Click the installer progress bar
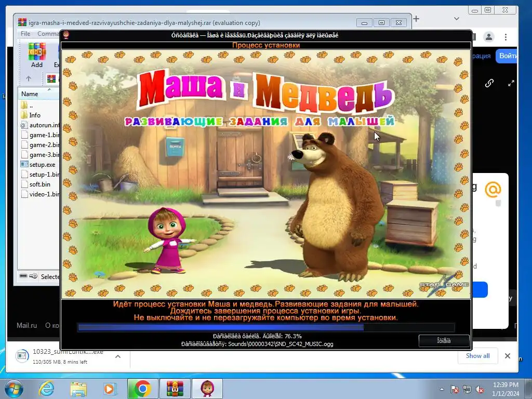This screenshot has width=532, height=399. [265, 327]
